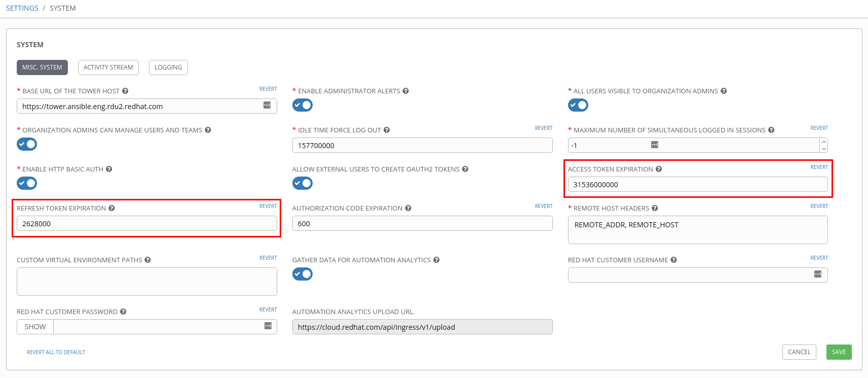Click autofill icon in Red Hat Customer Password field
The height and width of the screenshot is (378, 868).
268,326
